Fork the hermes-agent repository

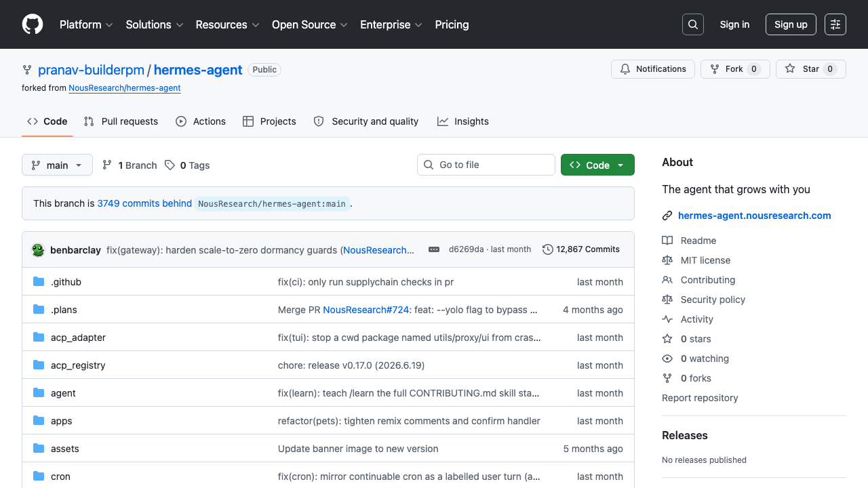[x=735, y=69]
